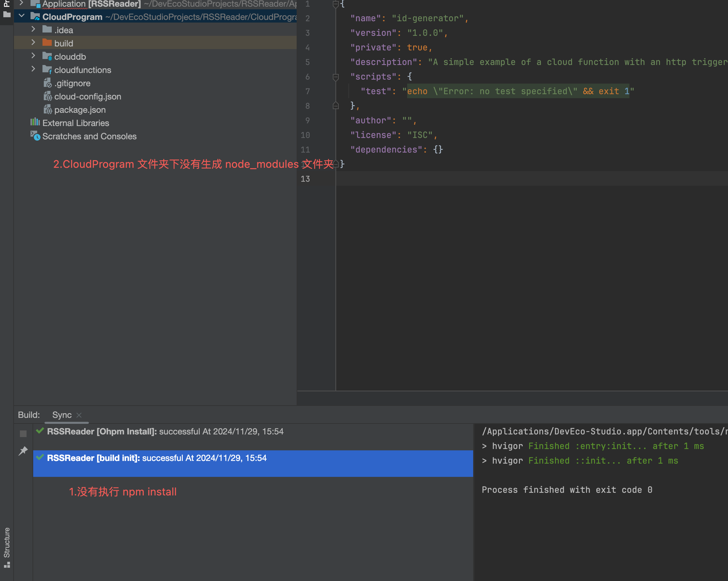Select the Sync tab in Build panel
This screenshot has width=728, height=581.
62,415
